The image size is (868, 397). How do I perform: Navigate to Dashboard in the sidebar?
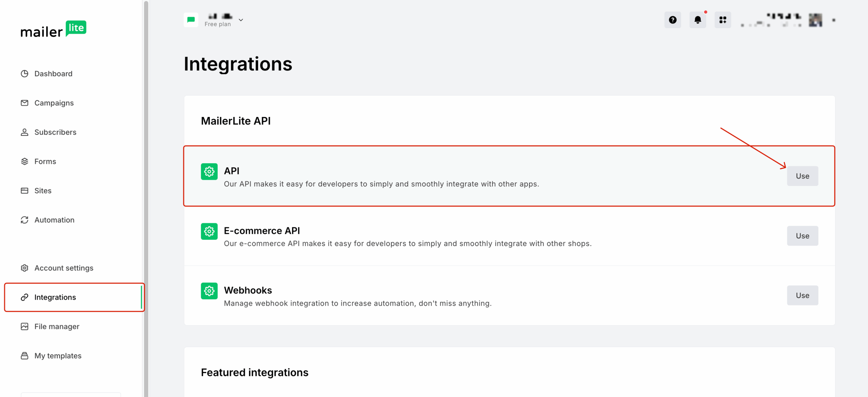tap(53, 74)
